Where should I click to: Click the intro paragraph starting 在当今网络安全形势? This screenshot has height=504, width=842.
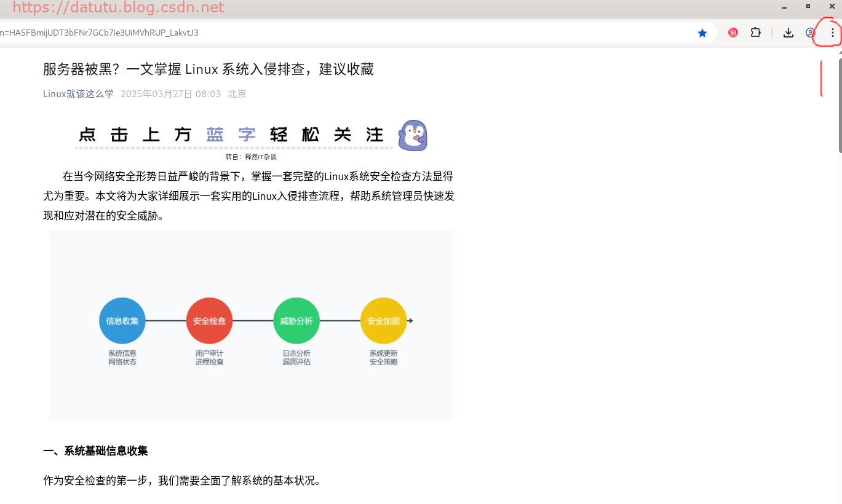pos(248,196)
